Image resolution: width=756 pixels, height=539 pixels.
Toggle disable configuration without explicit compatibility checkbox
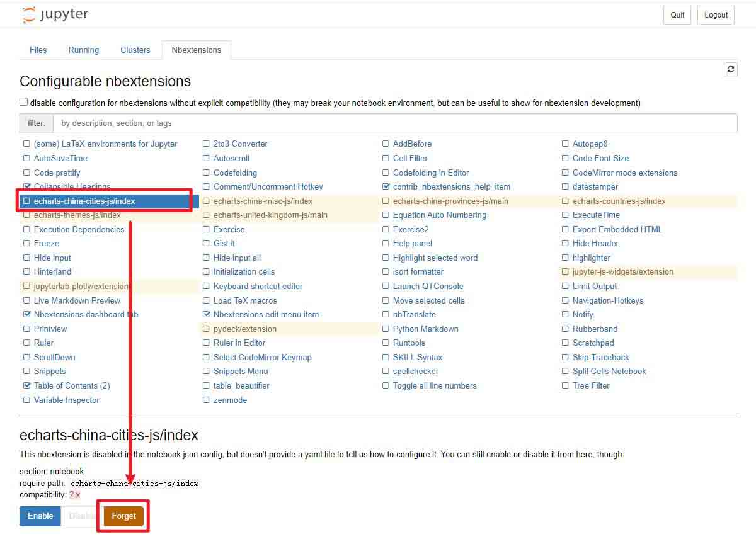[x=23, y=102]
